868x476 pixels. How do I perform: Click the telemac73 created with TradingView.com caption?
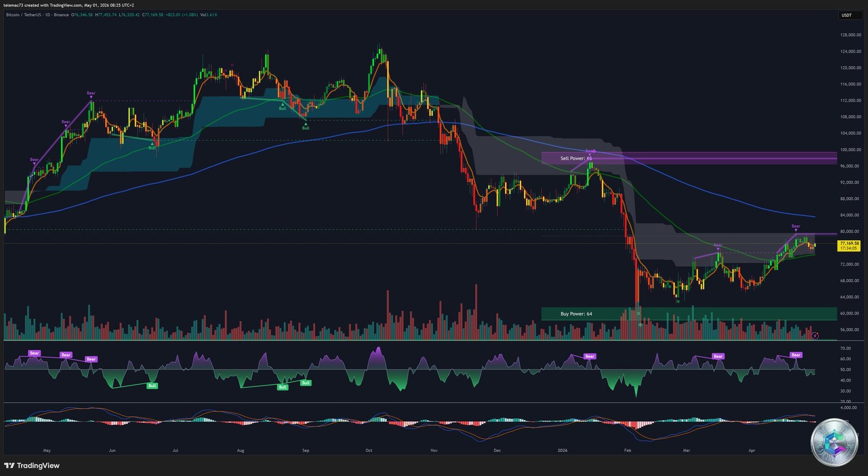click(69, 5)
